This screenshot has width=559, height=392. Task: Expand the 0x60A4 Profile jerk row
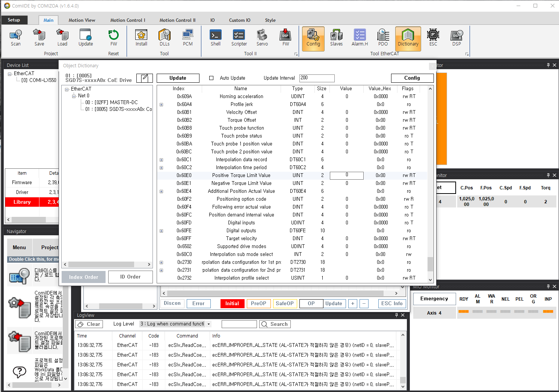tap(162, 104)
